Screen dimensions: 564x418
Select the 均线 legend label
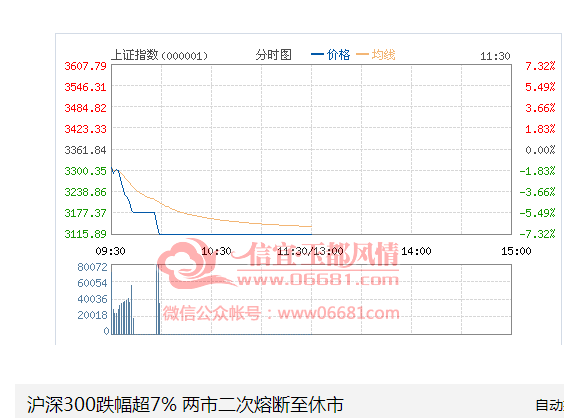tap(383, 55)
